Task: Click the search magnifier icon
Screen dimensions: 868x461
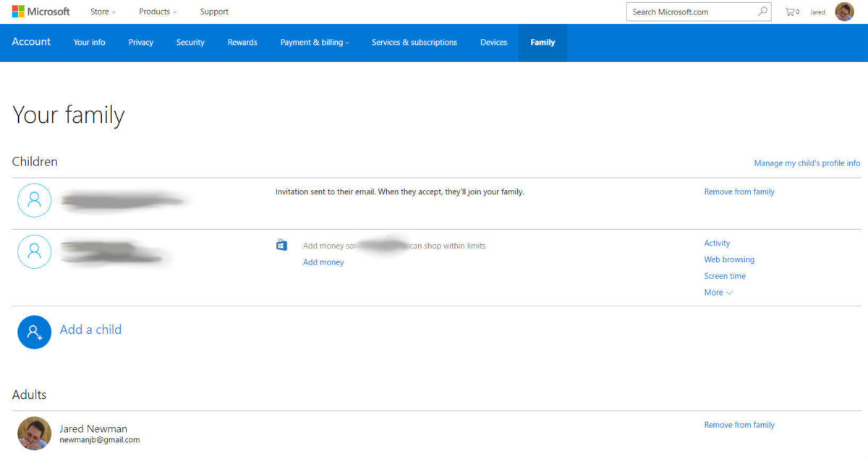Action: coord(762,12)
